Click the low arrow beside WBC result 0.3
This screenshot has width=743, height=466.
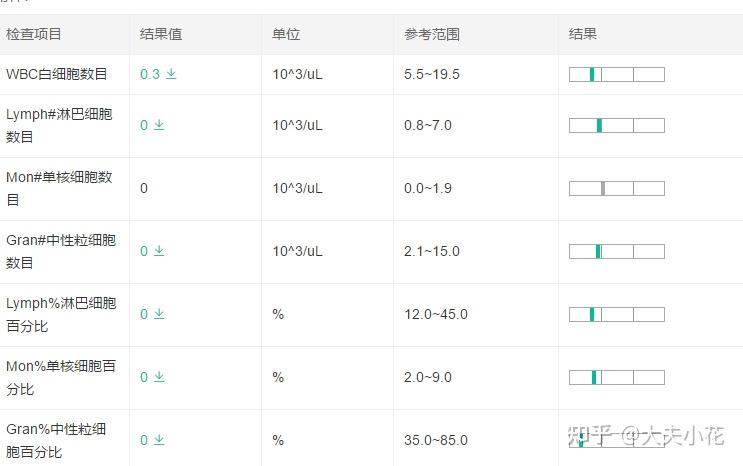pyautogui.click(x=171, y=74)
